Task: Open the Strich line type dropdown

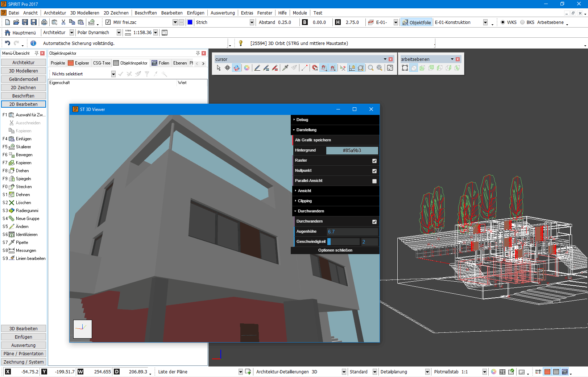Action: (x=252, y=22)
